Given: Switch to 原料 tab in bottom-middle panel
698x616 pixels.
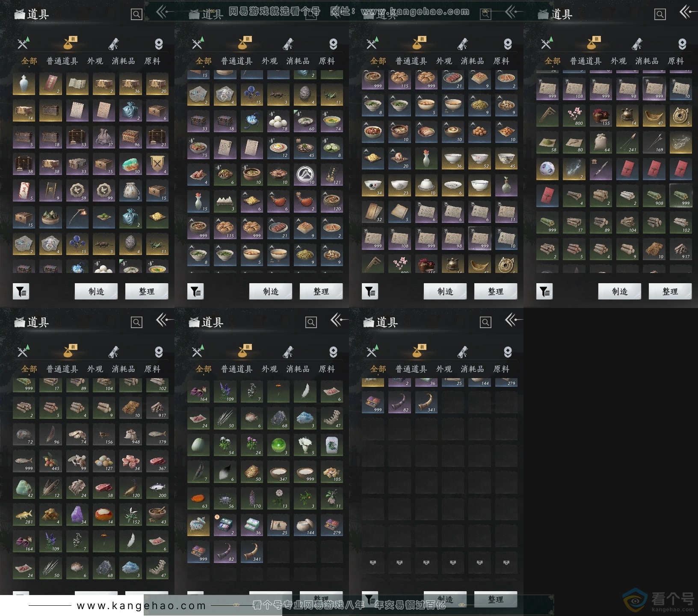Looking at the screenshot, I should 327,369.
